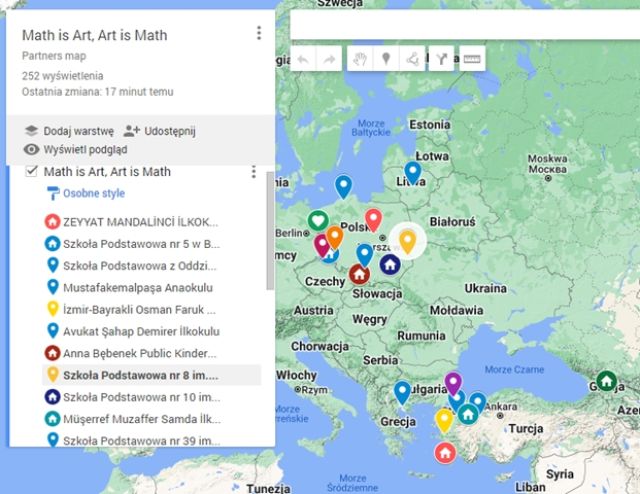
Task: Select Anna Bębenek Public Kinder... item
Action: [x=151, y=353]
